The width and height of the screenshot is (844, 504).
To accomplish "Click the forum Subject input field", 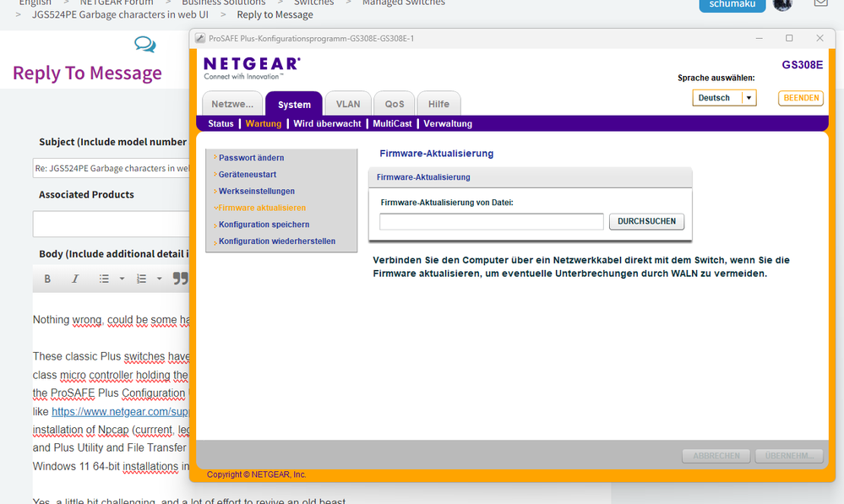I will [x=112, y=168].
